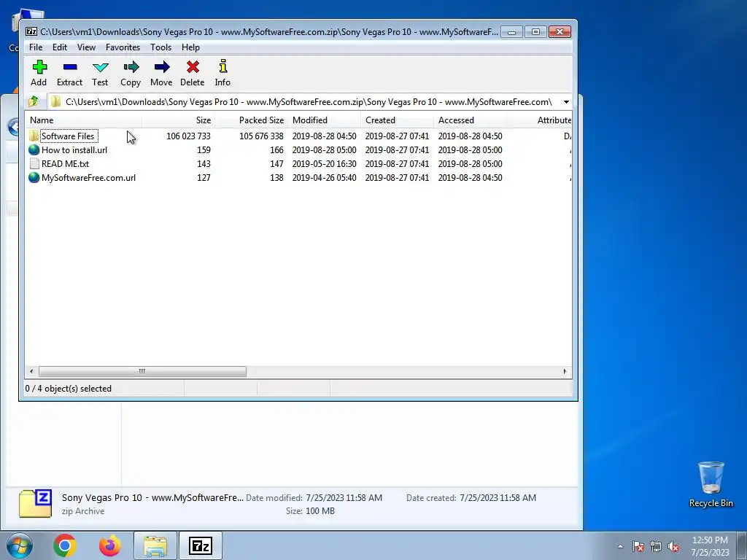This screenshot has width=747, height=560.
Task: Sort by the Size column header
Action: [178, 120]
